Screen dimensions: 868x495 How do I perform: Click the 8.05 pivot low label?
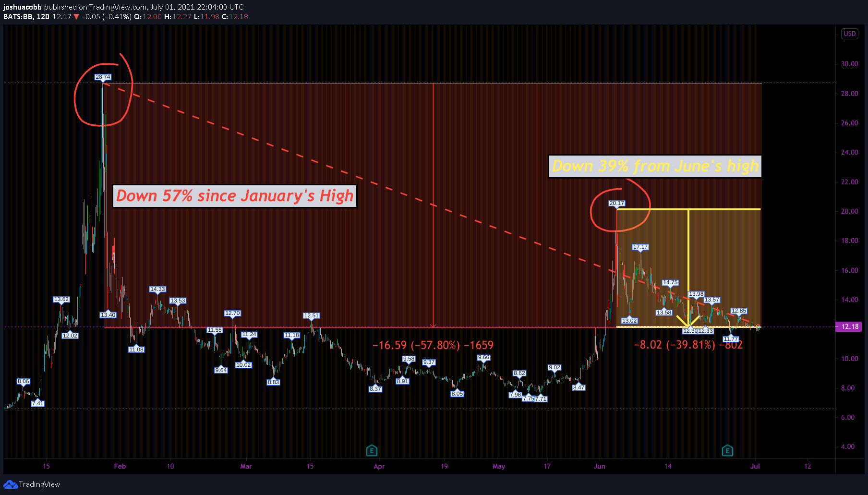tap(457, 394)
